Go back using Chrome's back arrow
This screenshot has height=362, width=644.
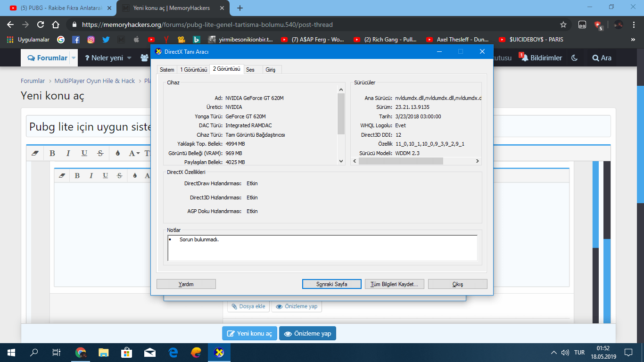10,25
